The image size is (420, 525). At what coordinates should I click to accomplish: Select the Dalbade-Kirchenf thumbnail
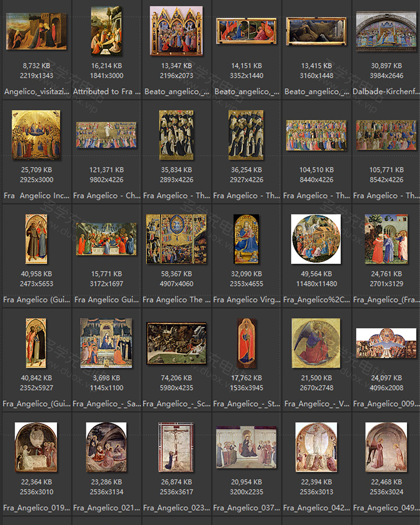(386, 31)
